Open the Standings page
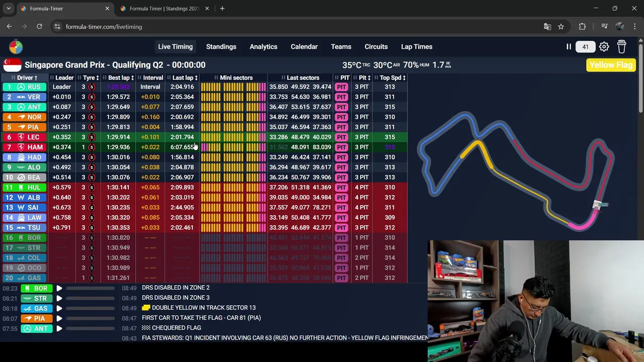This screenshot has height=362, width=644. pos(221,47)
